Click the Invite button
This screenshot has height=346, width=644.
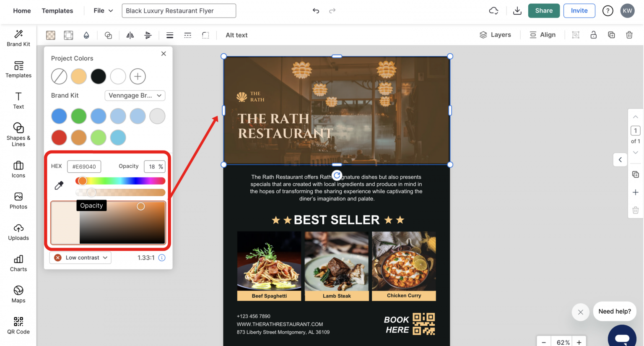[x=579, y=10]
